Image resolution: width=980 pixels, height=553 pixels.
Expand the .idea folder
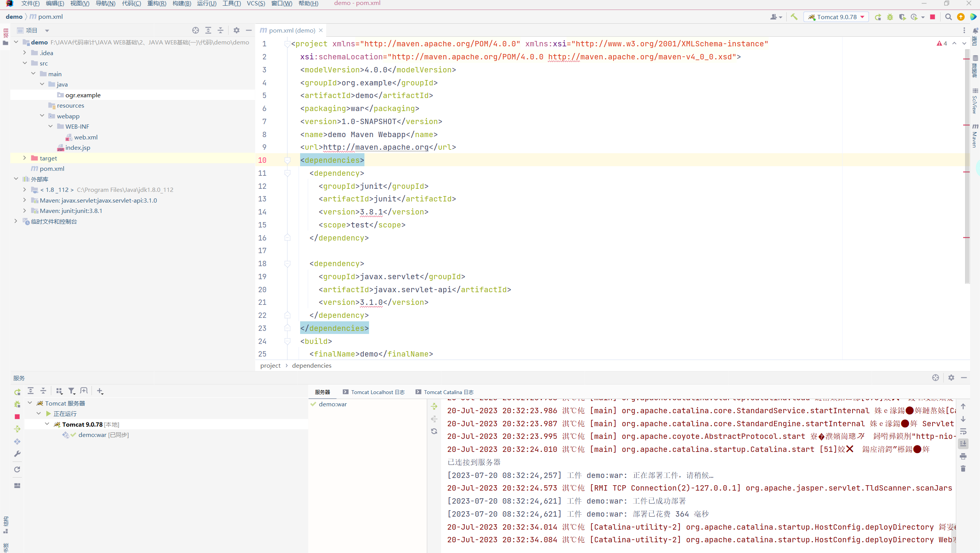pyautogui.click(x=24, y=52)
